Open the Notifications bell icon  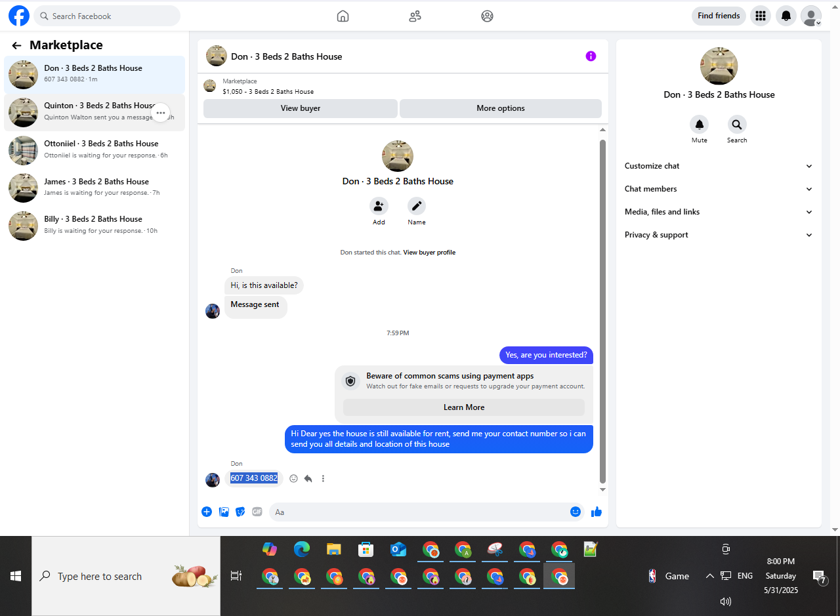tap(786, 16)
